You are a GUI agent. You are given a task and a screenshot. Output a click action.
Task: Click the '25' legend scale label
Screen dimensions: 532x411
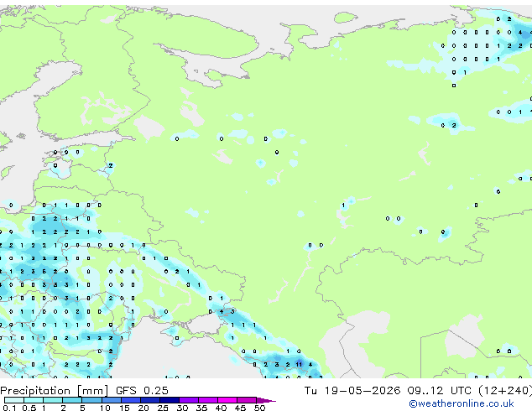[x=163, y=408]
